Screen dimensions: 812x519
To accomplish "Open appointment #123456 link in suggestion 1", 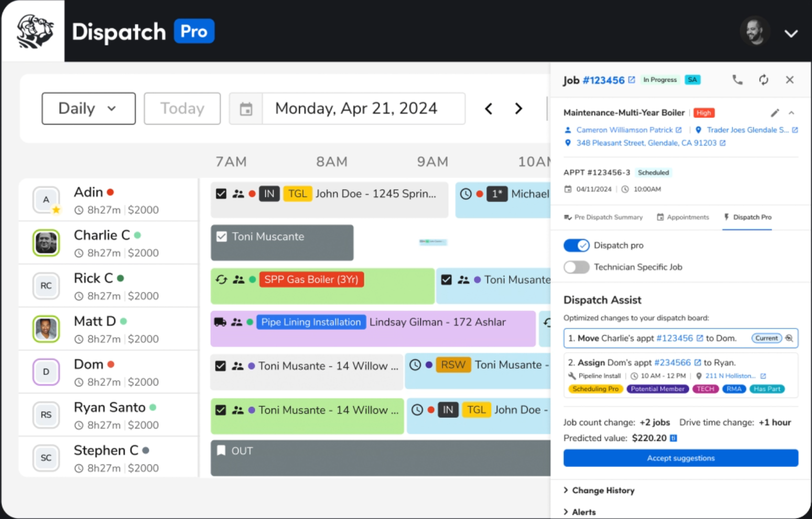I will click(679, 338).
